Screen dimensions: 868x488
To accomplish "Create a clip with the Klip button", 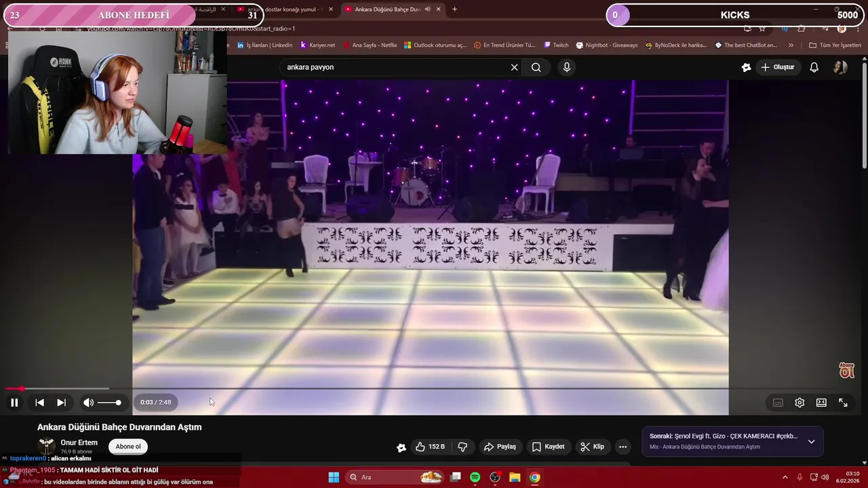I will 593,447.
